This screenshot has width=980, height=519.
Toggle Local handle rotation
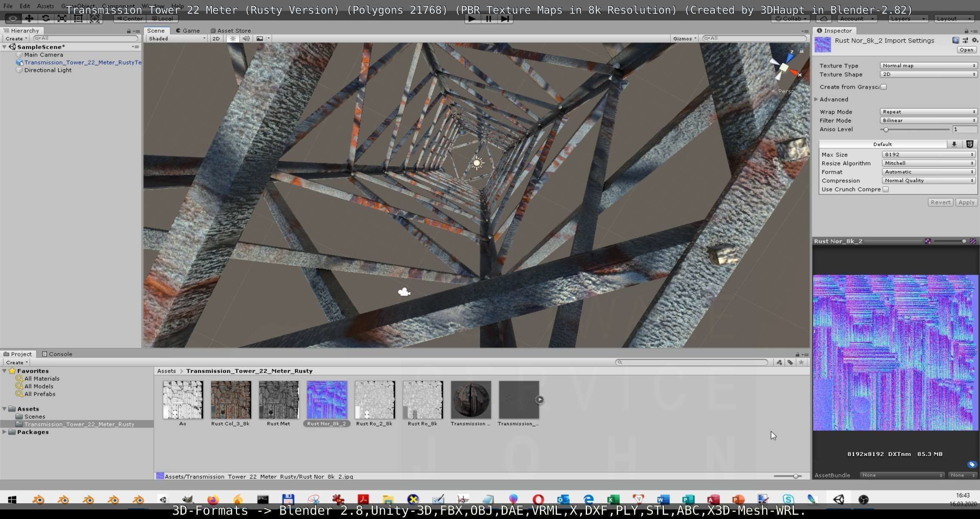point(162,19)
